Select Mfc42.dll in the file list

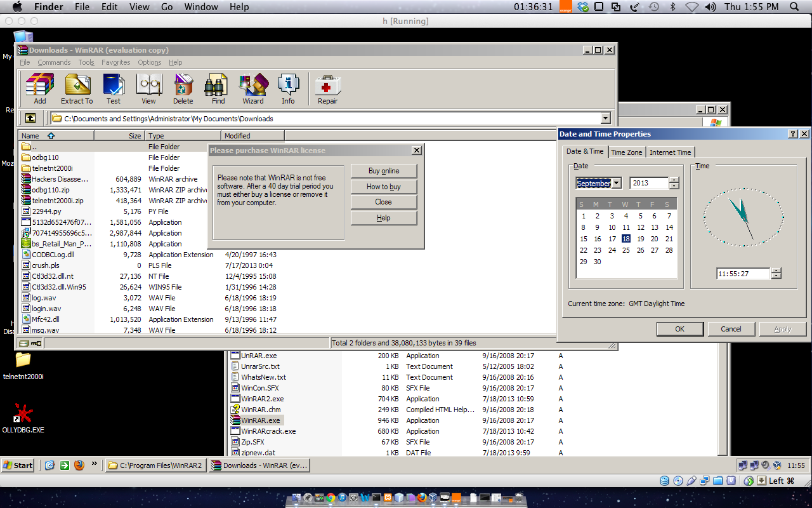point(46,319)
